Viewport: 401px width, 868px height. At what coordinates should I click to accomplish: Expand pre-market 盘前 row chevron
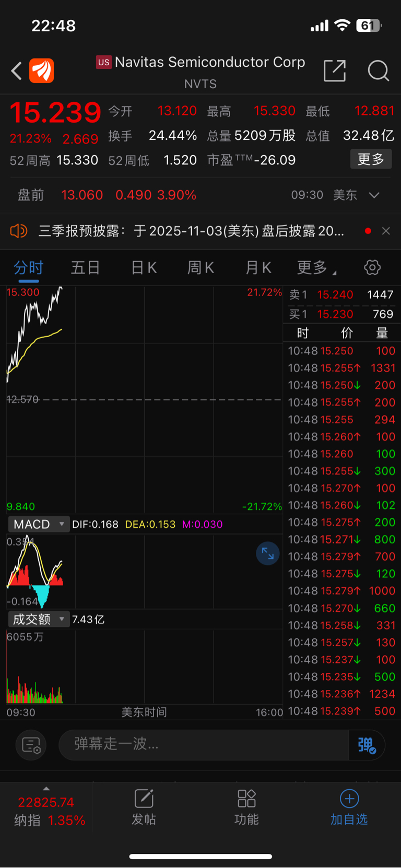point(374,195)
